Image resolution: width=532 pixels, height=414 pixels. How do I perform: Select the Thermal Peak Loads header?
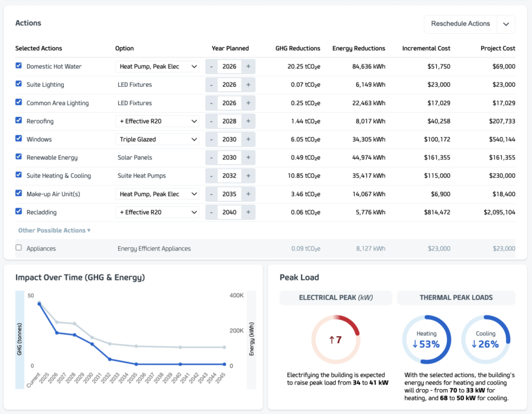tap(456, 298)
